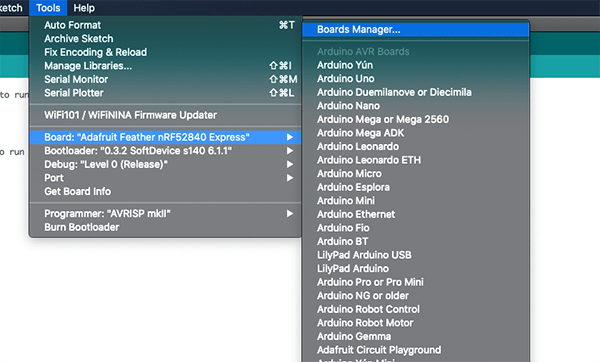
Task: Select the Arduino Mini board
Action: point(416,201)
